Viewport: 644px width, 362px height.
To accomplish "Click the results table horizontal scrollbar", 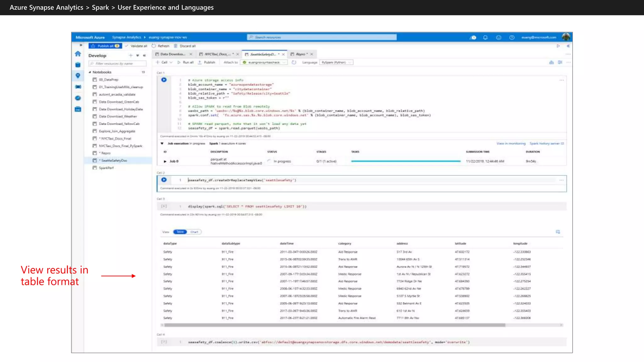I will tap(334, 325).
